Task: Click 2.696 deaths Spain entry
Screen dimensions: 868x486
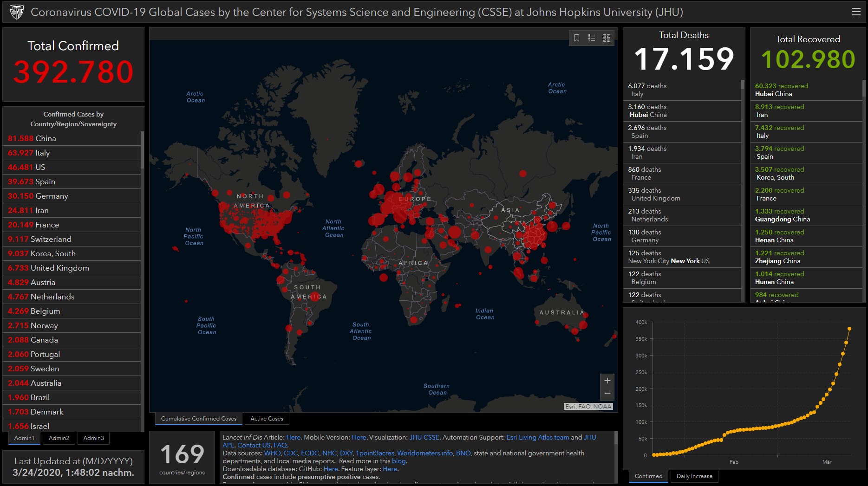Action: tap(682, 132)
